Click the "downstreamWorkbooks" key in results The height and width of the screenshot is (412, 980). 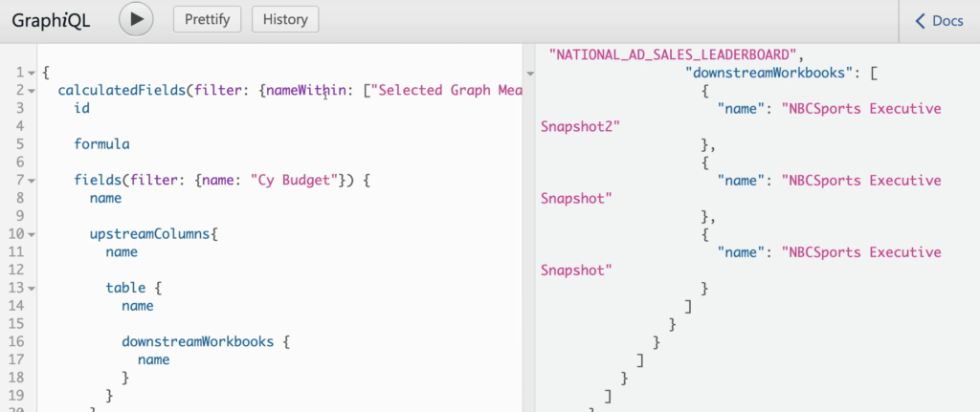[769, 73]
